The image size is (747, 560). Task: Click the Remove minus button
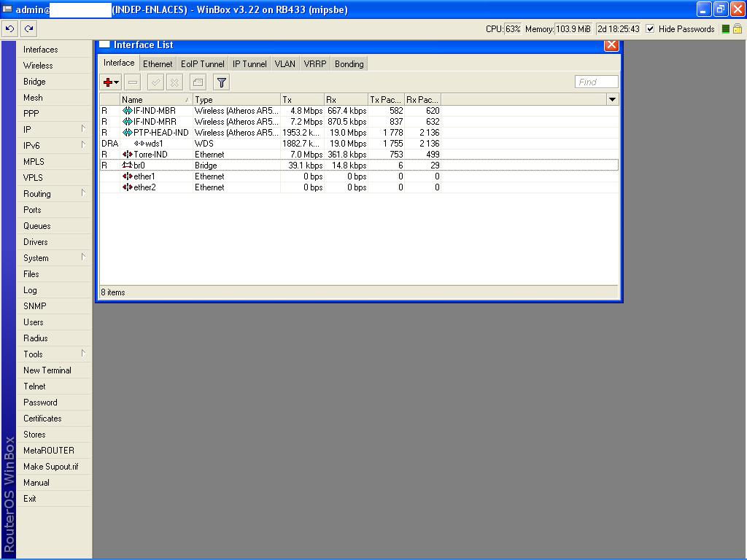click(x=133, y=82)
